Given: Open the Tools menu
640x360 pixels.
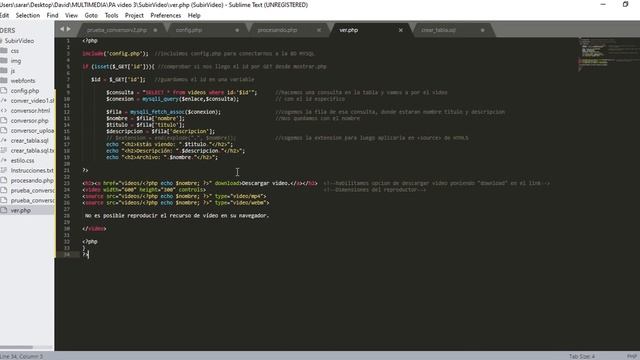Looking at the screenshot, I should (x=111, y=16).
